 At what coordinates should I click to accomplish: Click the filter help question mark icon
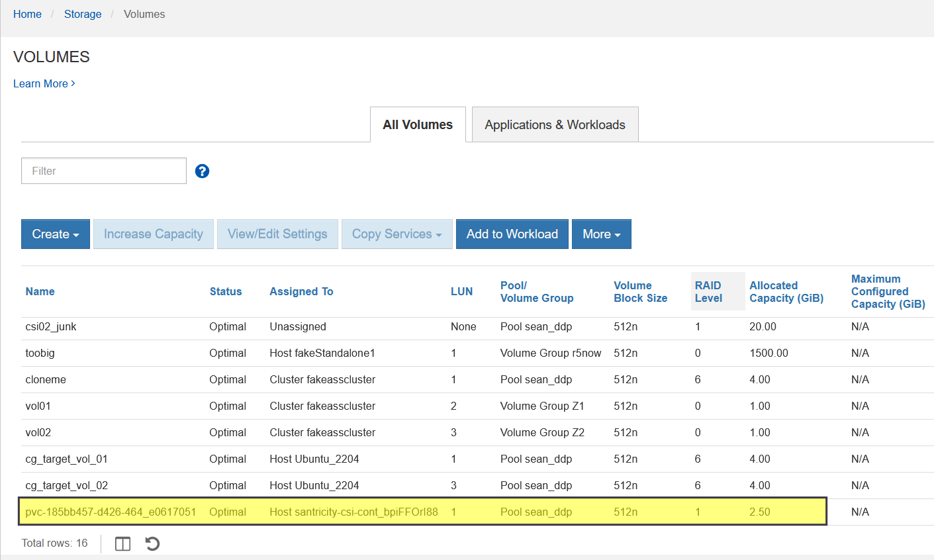click(x=203, y=171)
